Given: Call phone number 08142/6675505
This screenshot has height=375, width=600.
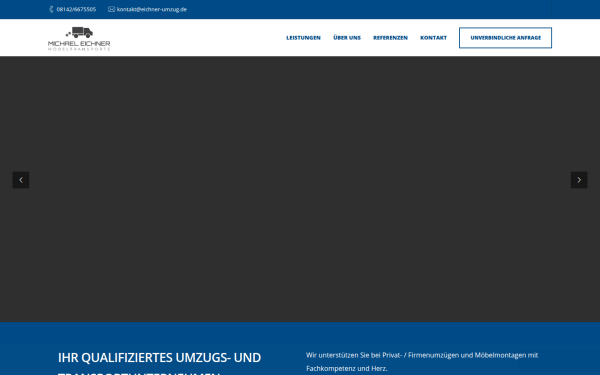Looking at the screenshot, I should coord(76,9).
